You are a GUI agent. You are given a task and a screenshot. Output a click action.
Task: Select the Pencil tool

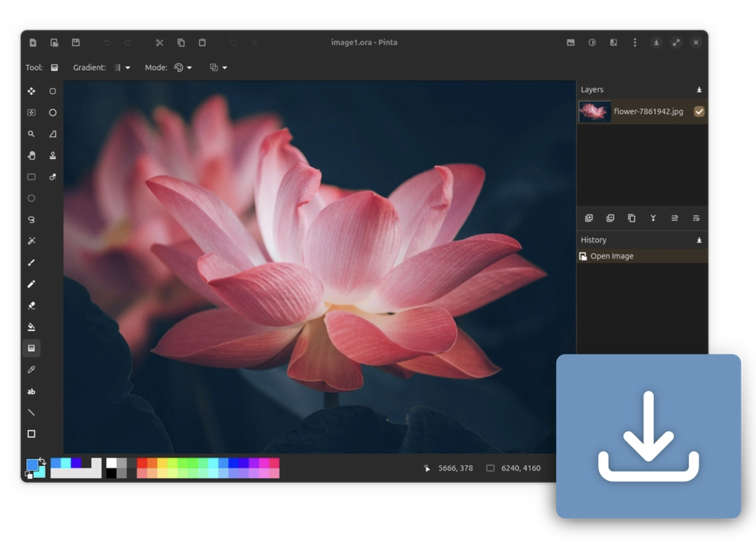pos(31,284)
